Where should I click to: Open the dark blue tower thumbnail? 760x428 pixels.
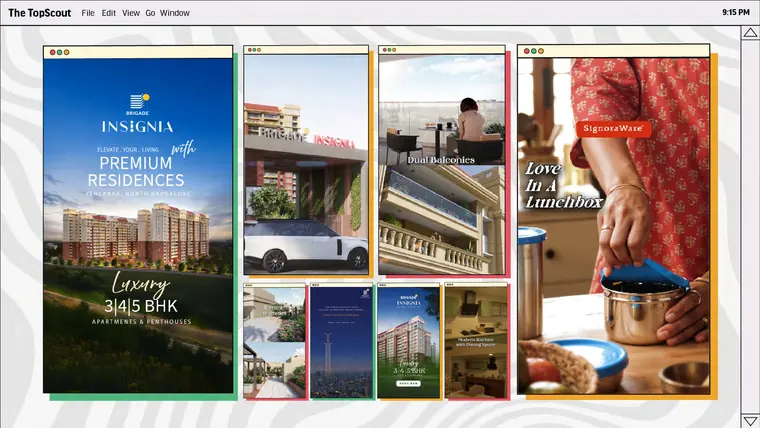click(341, 343)
